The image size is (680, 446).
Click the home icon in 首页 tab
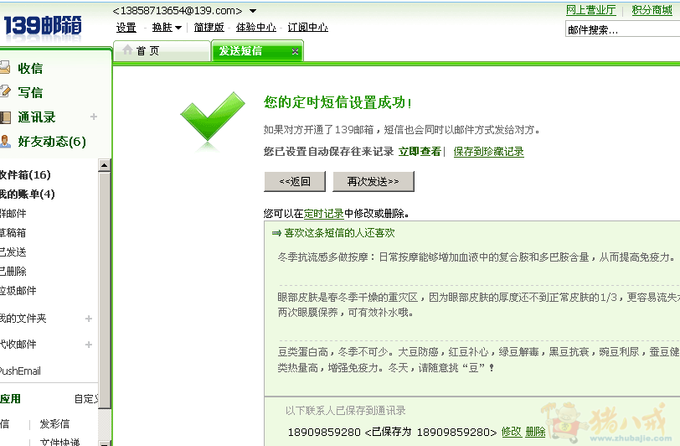click(128, 50)
